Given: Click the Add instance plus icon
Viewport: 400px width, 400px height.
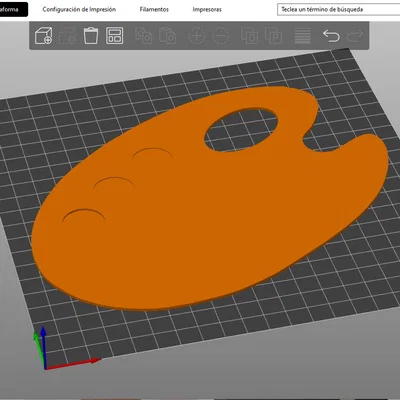Looking at the screenshot, I should 196,36.
